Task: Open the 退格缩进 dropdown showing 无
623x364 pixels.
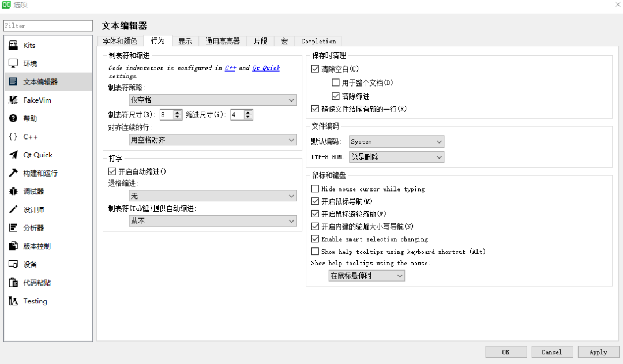Action: coord(212,196)
